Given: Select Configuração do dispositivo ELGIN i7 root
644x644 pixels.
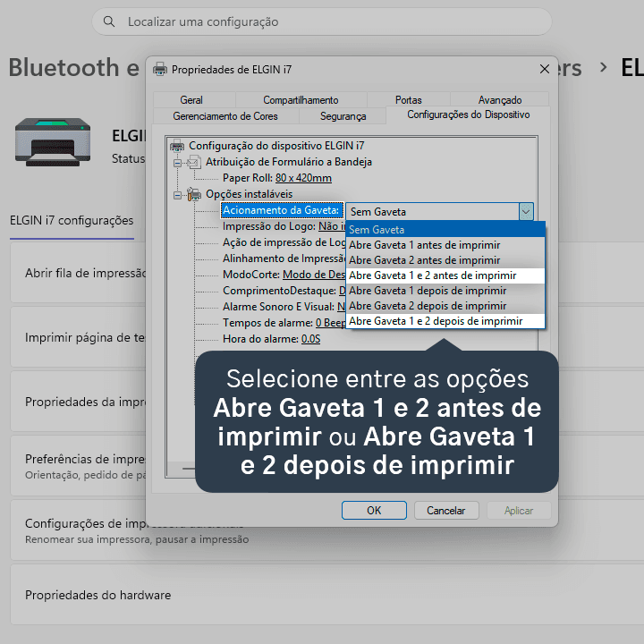Looking at the screenshot, I should click(276, 146).
